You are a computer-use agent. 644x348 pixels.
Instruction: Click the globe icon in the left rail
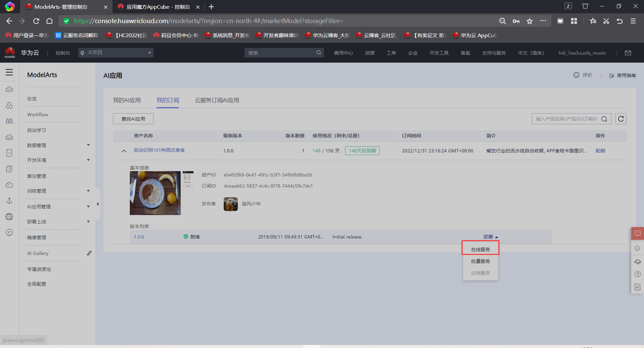(x=9, y=217)
